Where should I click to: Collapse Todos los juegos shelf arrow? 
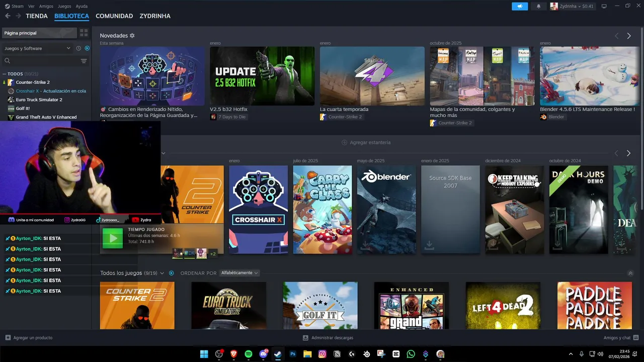point(630,274)
